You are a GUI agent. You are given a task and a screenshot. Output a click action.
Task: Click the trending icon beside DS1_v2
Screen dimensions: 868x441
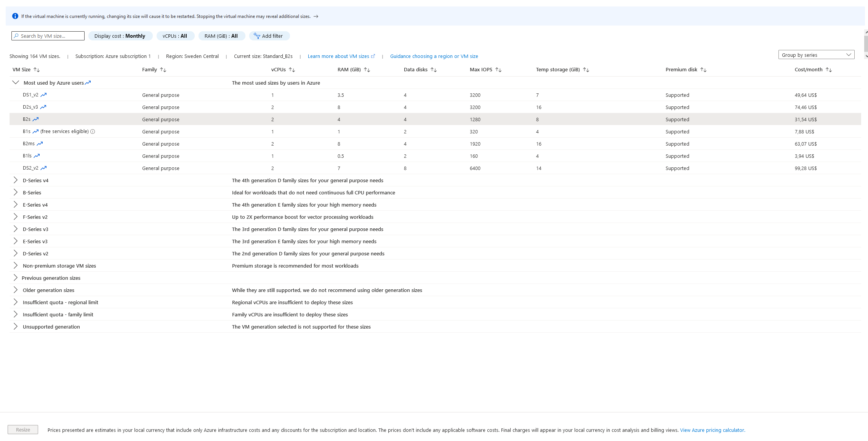[x=44, y=95]
